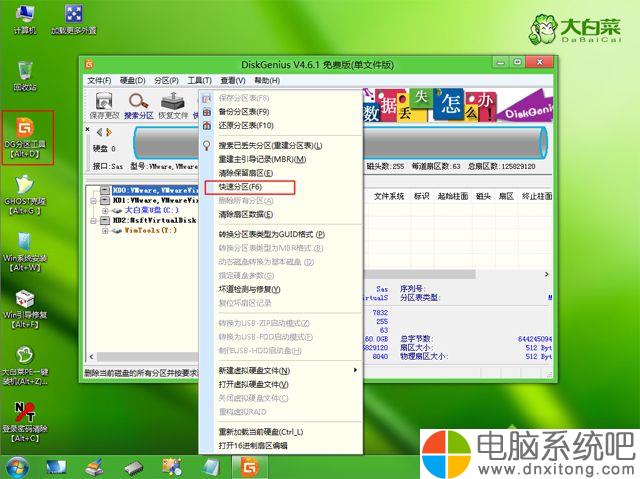
Task: Launch Win引导修复 desktop shortcut
Action: 25,308
